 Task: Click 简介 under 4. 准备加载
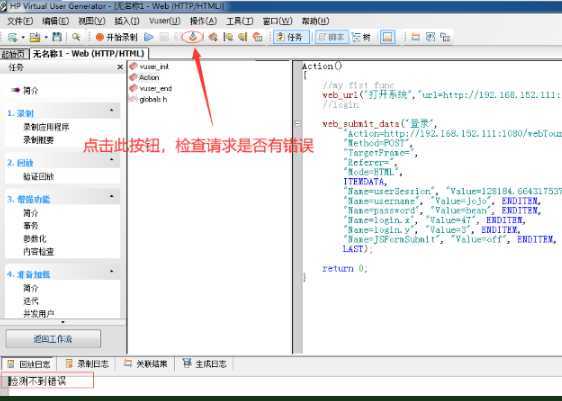[31, 288]
